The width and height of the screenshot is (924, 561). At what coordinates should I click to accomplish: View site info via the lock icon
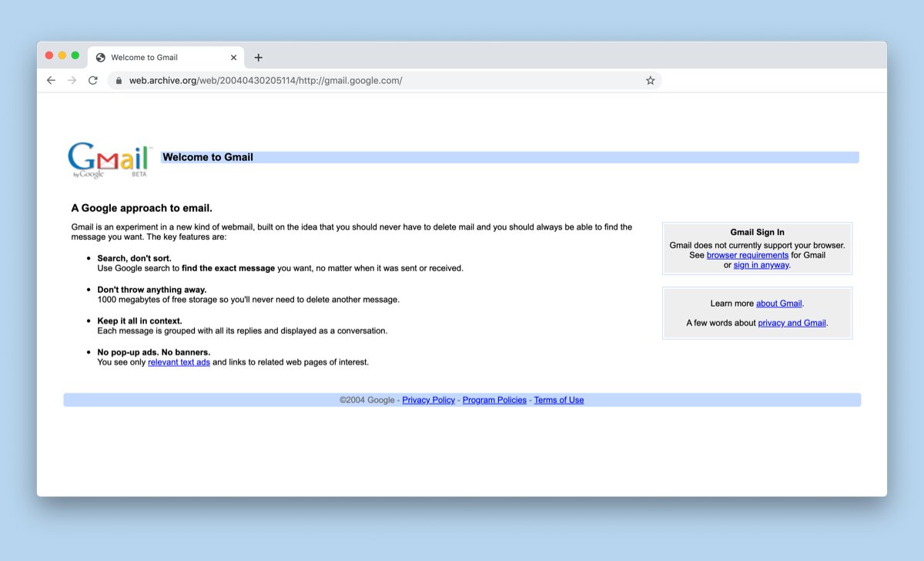click(119, 80)
